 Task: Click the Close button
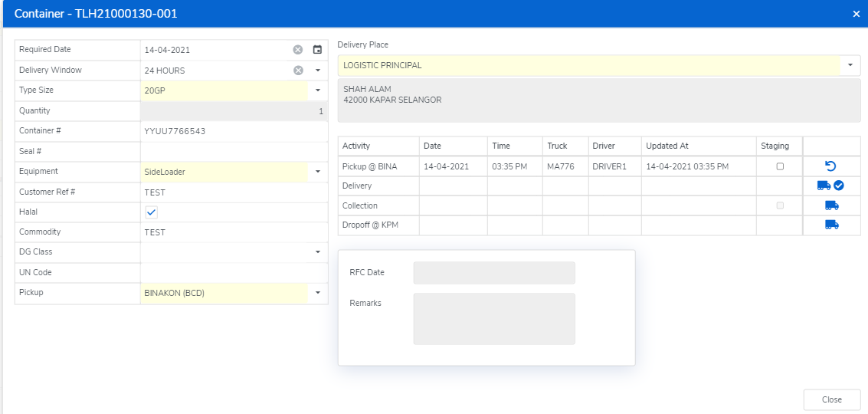pos(831,399)
